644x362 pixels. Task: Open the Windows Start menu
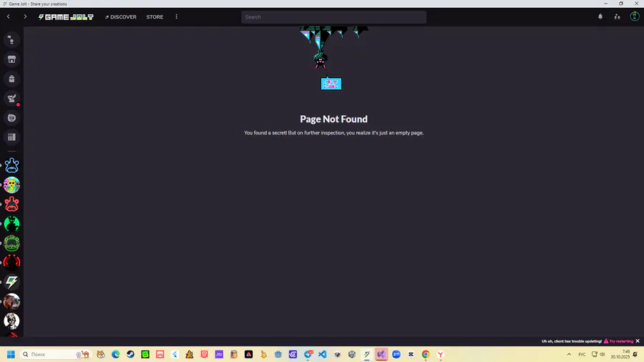11,354
